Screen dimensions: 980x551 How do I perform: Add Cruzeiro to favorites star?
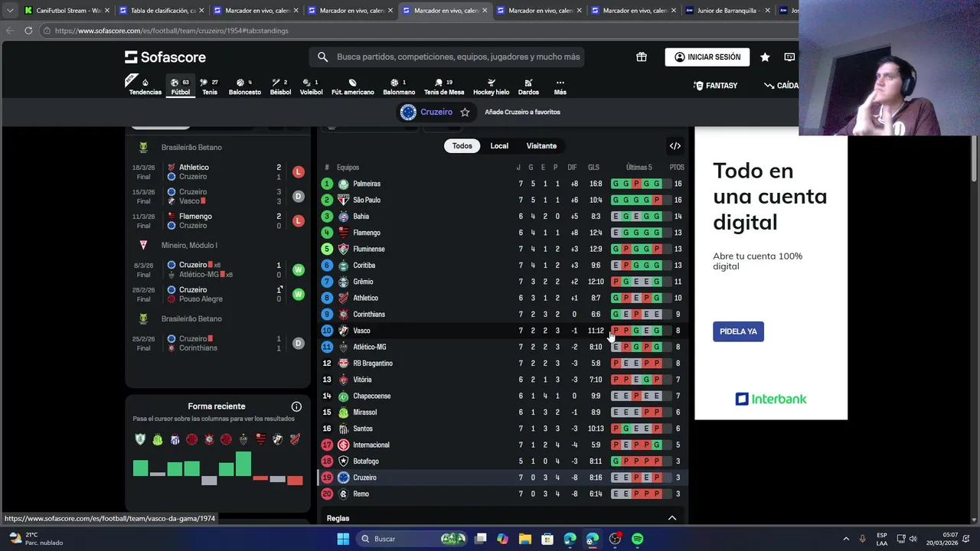pos(465,112)
